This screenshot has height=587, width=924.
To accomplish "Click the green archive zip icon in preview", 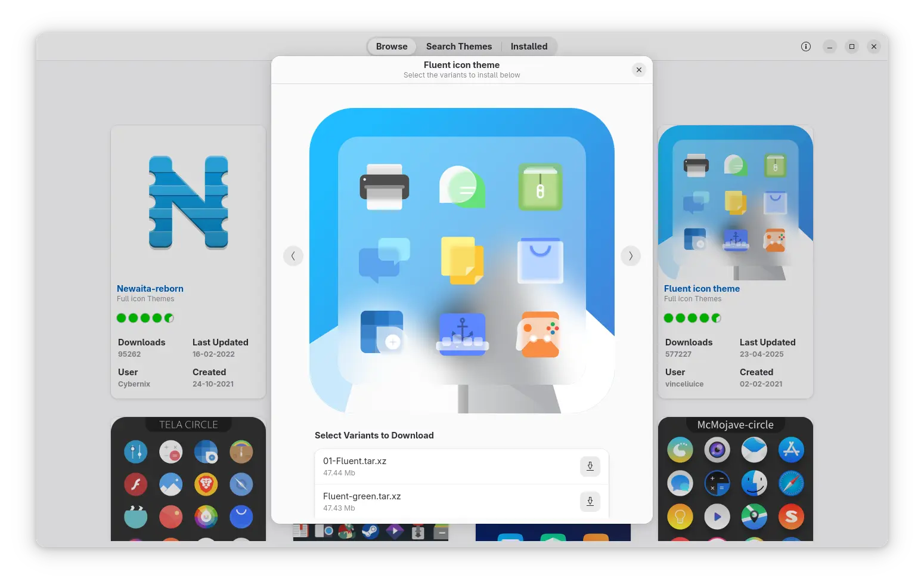I will [540, 187].
